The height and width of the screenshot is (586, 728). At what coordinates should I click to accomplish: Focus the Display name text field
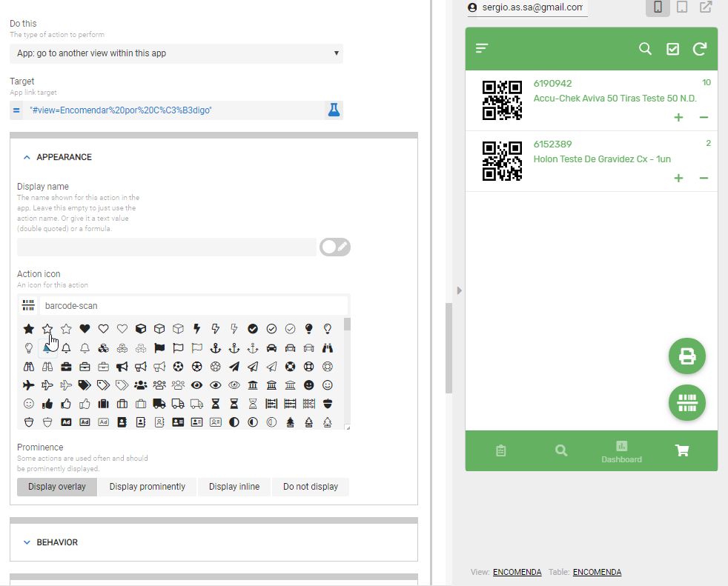tap(167, 247)
